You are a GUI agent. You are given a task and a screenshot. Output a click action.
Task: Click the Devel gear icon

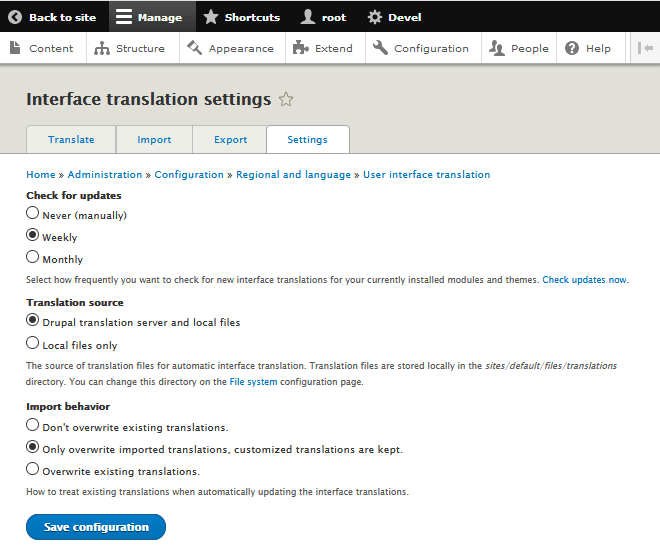375,17
